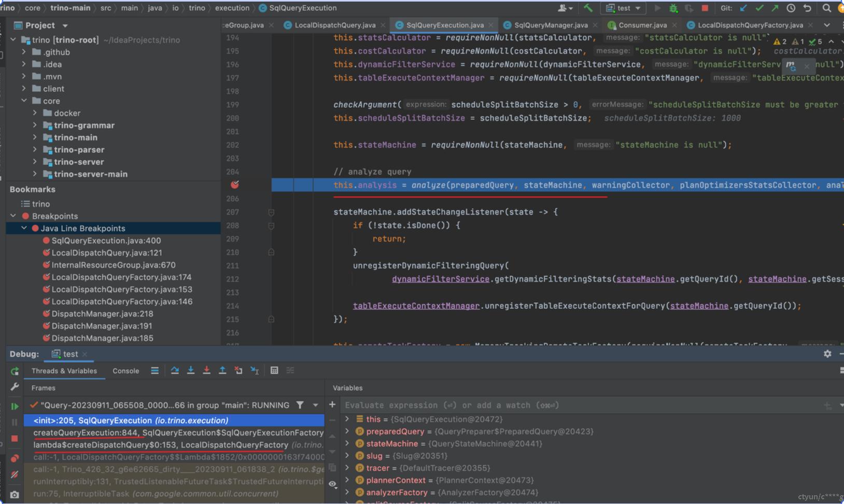Switch to SqlQueryManager.java tab
This screenshot has width=844, height=504.
click(x=551, y=25)
